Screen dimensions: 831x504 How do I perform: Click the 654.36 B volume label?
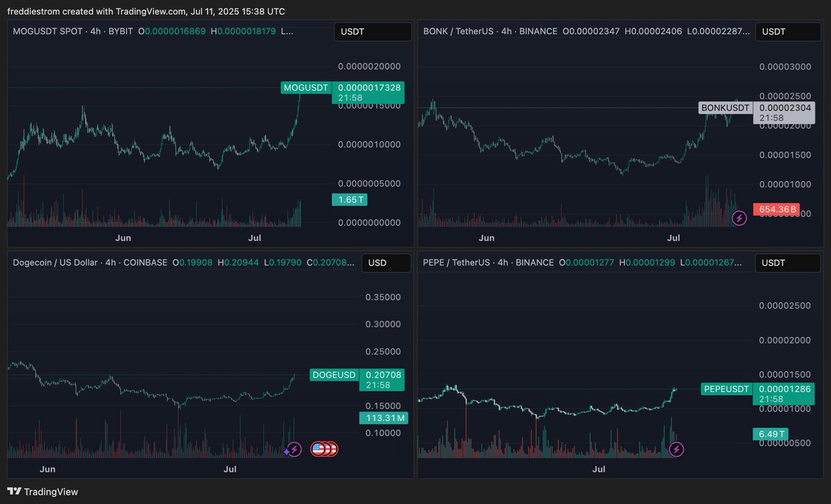point(776,209)
